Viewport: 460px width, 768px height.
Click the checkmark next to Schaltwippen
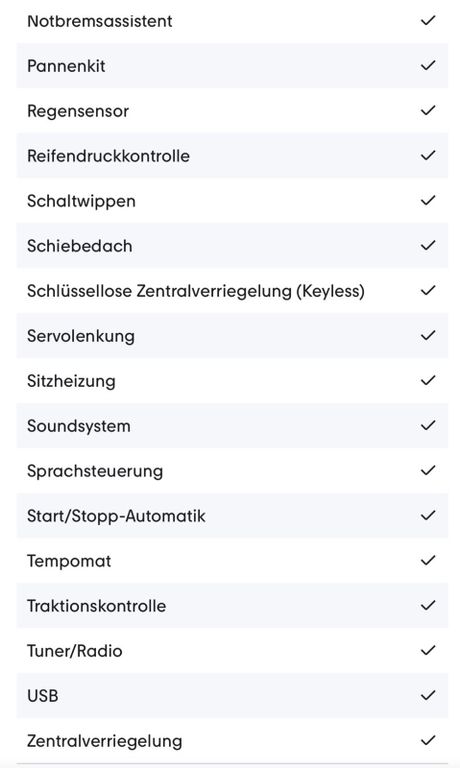(x=428, y=200)
